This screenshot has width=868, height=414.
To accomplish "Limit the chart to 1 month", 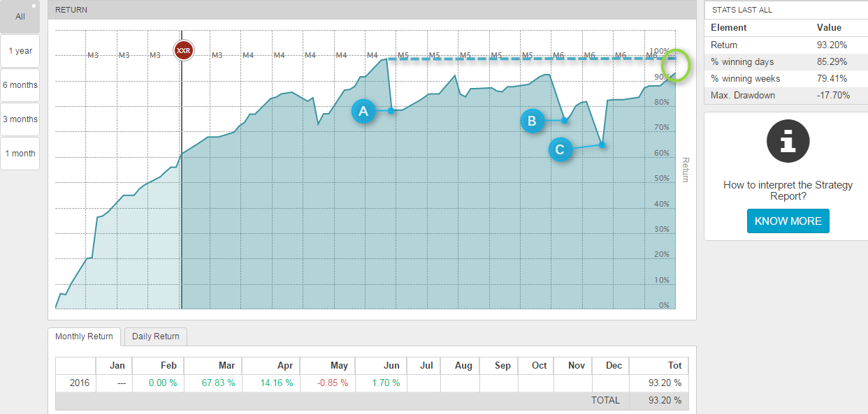I will [x=20, y=154].
